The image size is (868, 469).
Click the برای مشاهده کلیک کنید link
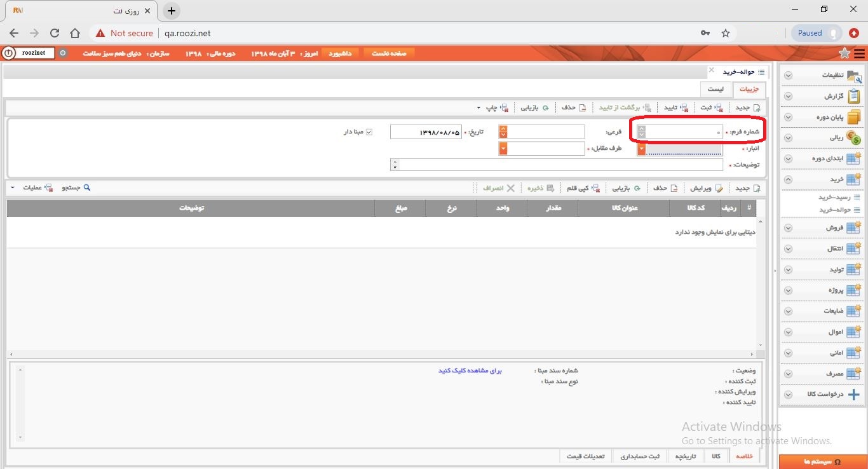coord(470,370)
